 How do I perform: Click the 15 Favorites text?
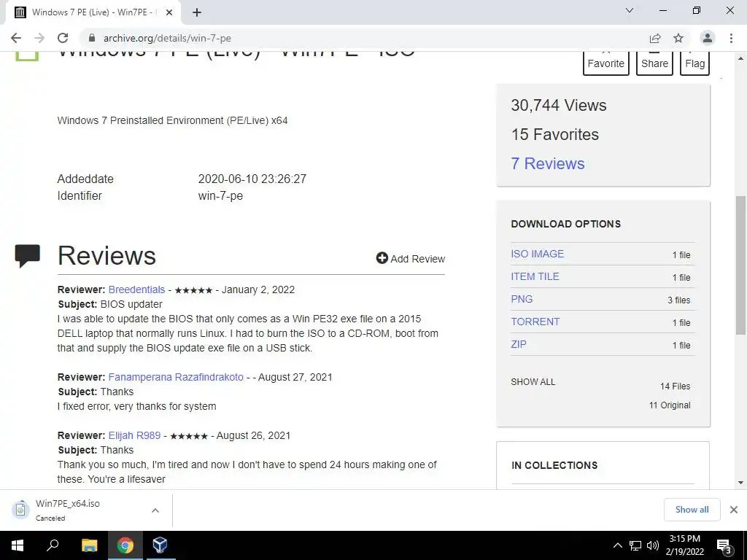click(x=554, y=134)
